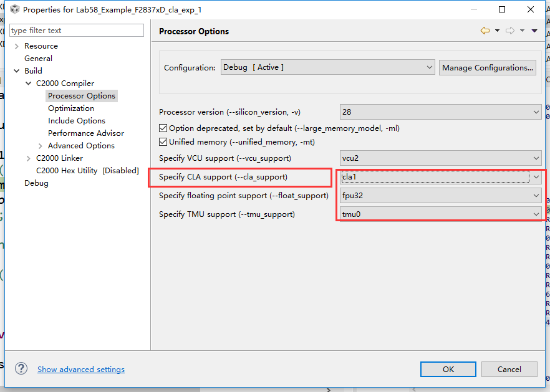Click the back navigation arrow icon
Screen dimensions: 550x392
click(x=485, y=31)
